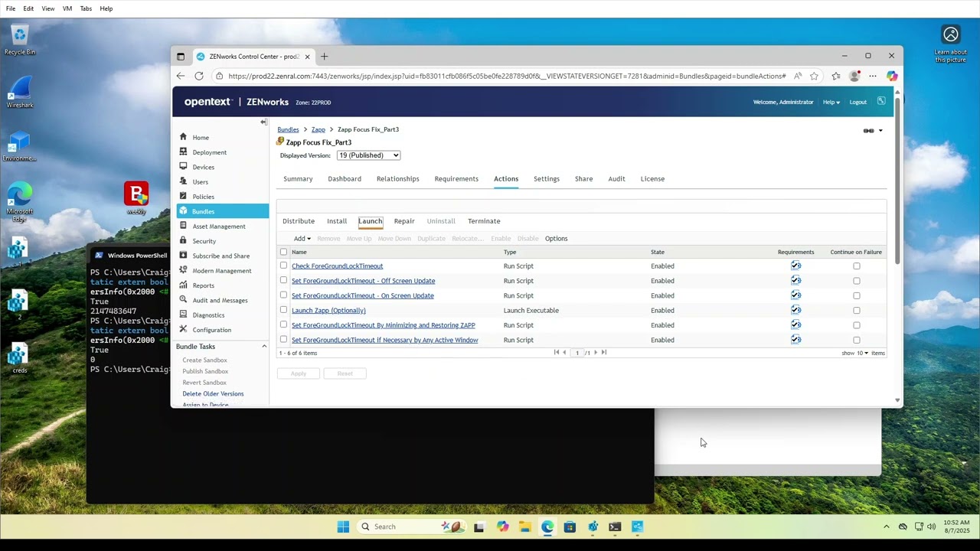The width and height of the screenshot is (980, 551).
Task: Switch to the Requirements tab
Action: pyautogui.click(x=456, y=179)
